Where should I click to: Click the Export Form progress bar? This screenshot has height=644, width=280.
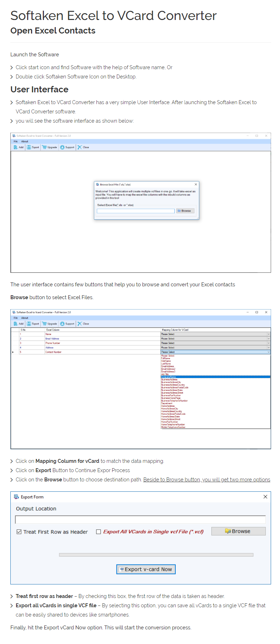tap(156, 555)
